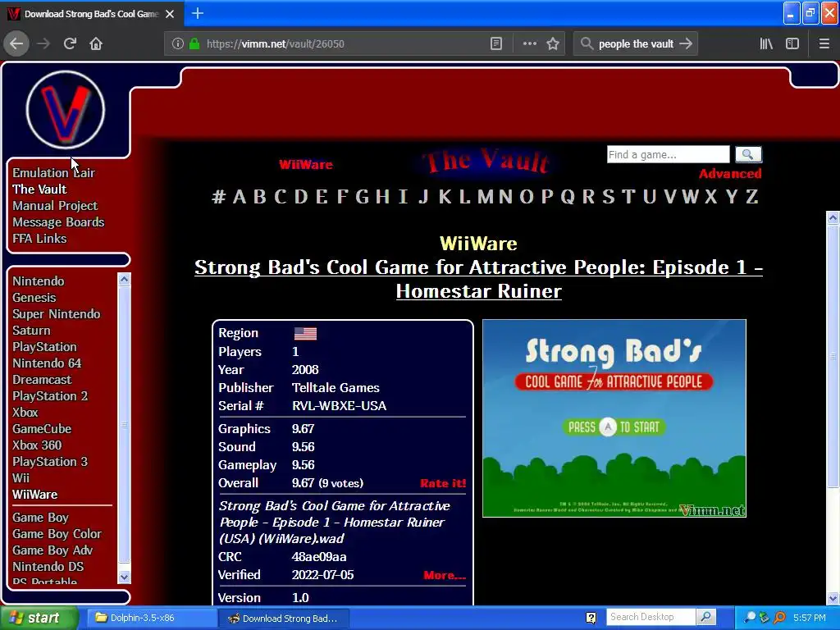Open The Vault in the side menu

(x=39, y=189)
